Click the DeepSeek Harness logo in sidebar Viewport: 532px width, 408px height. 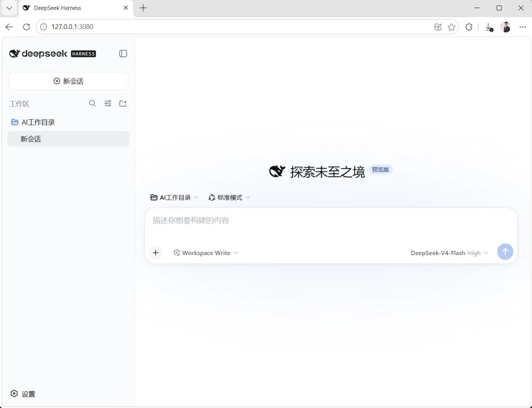click(53, 54)
